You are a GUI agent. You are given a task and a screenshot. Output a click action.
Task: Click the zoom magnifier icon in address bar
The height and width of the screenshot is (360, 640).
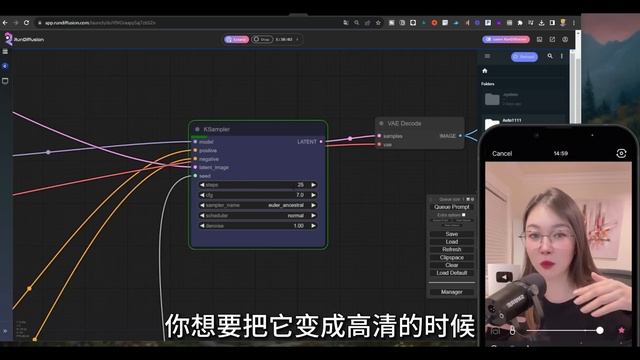click(357, 23)
